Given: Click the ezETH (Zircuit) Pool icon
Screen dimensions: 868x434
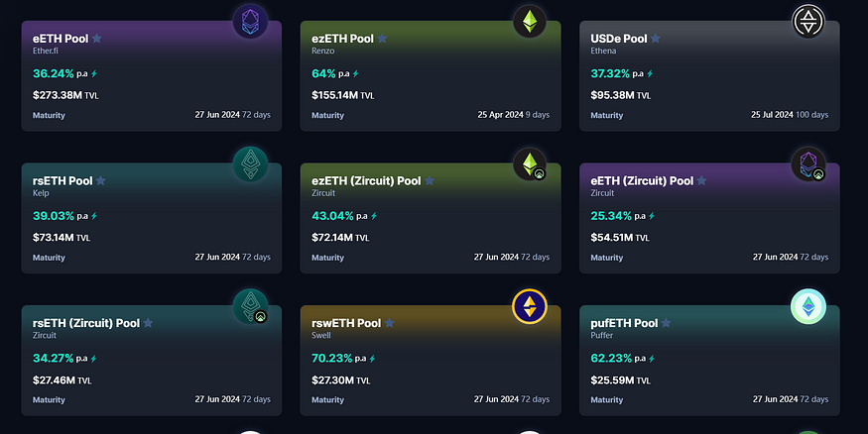Looking at the screenshot, I should (x=530, y=164).
